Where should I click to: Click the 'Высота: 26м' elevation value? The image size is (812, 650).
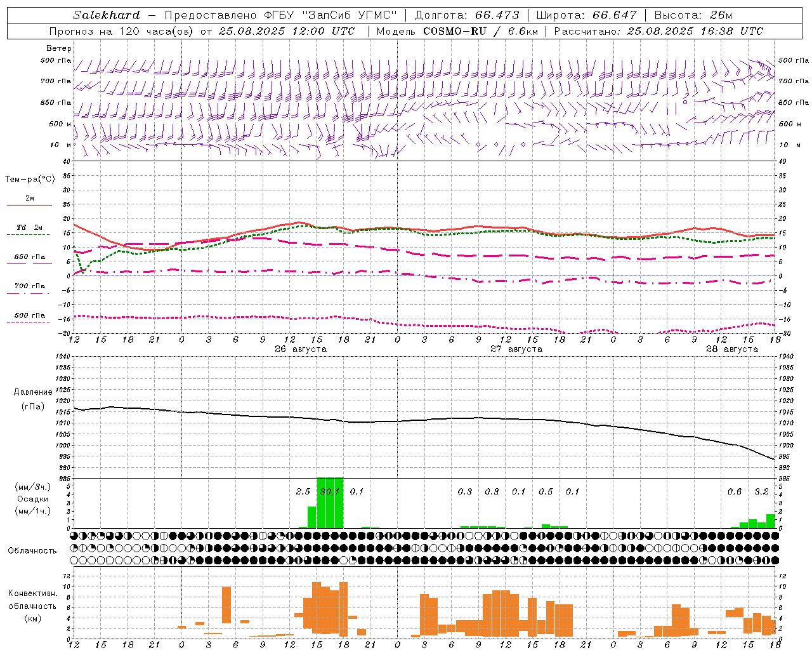693,15
